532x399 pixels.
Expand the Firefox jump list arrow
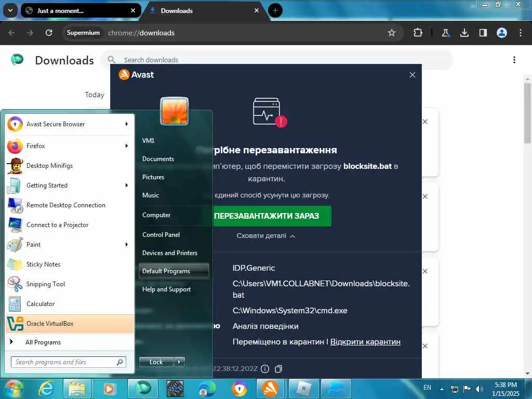(x=127, y=146)
